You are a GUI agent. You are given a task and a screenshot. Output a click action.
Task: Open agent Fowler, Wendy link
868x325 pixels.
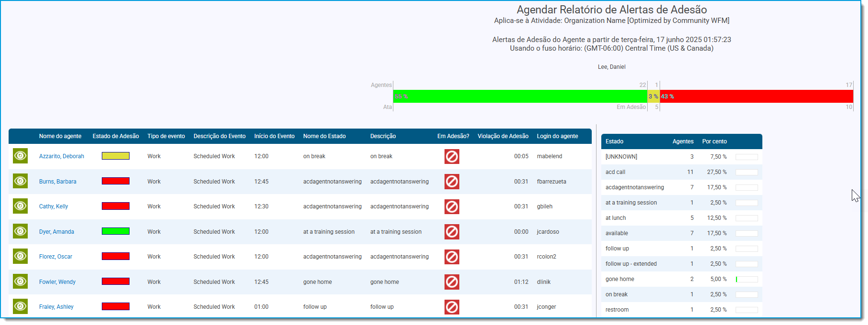(57, 282)
